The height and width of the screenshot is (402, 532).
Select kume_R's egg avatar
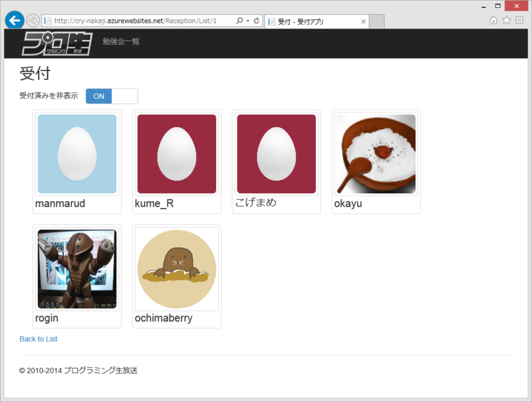[177, 154]
